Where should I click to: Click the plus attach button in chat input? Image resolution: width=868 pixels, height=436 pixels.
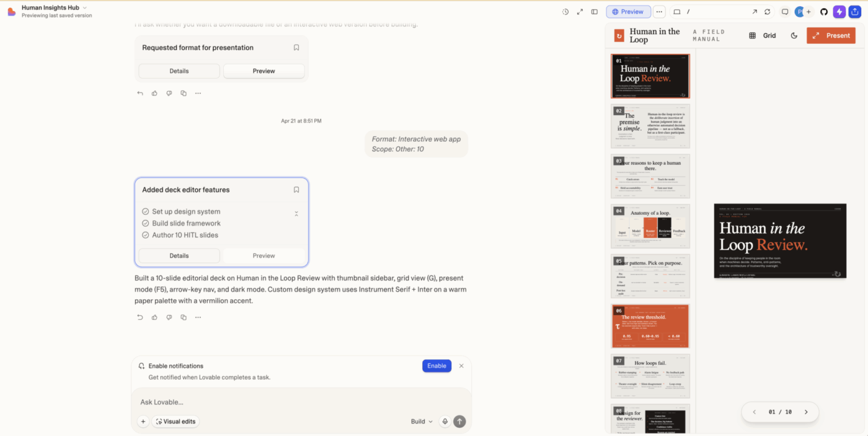[143, 421]
